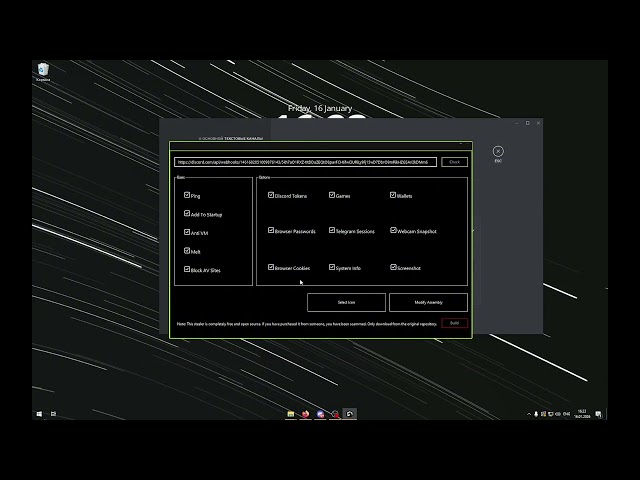Toggle the Add To Startup checkbox

[x=187, y=213]
